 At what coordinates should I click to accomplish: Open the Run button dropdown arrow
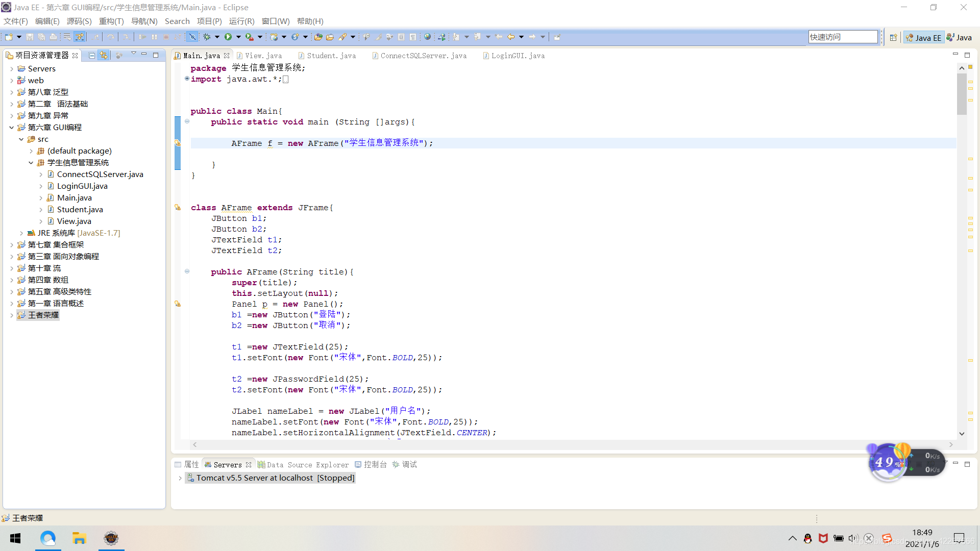(238, 37)
